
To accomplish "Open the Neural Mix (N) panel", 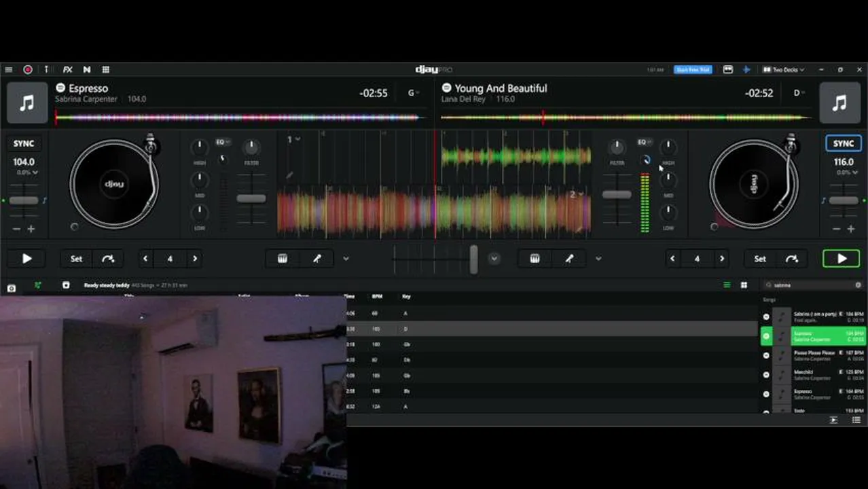I will (87, 69).
